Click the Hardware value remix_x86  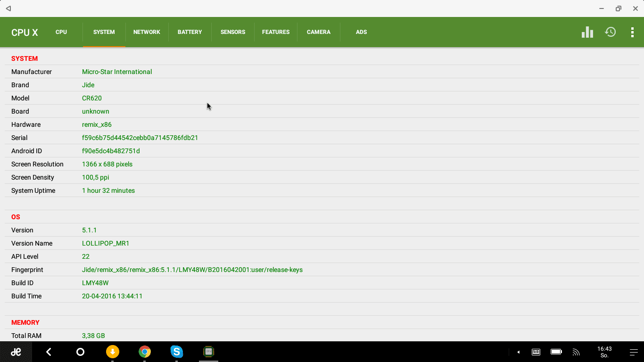(97, 124)
